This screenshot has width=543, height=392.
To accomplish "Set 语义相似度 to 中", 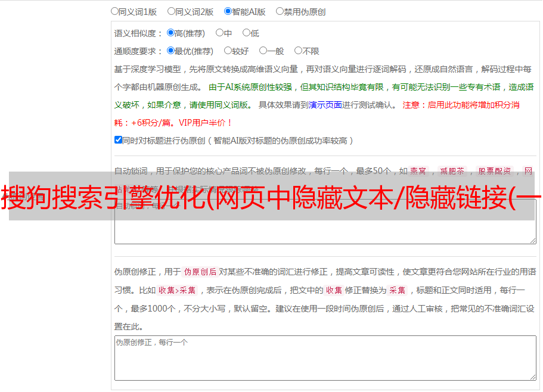I will tap(219, 33).
